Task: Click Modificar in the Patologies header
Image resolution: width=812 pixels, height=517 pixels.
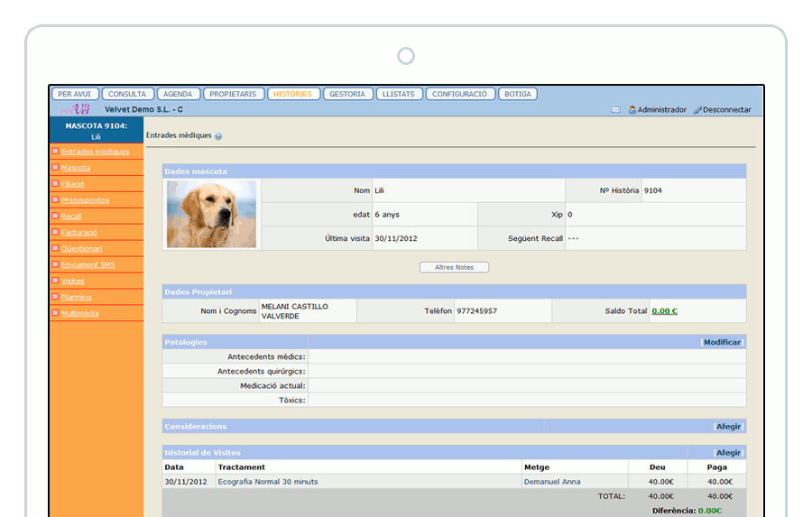Action: [x=722, y=342]
